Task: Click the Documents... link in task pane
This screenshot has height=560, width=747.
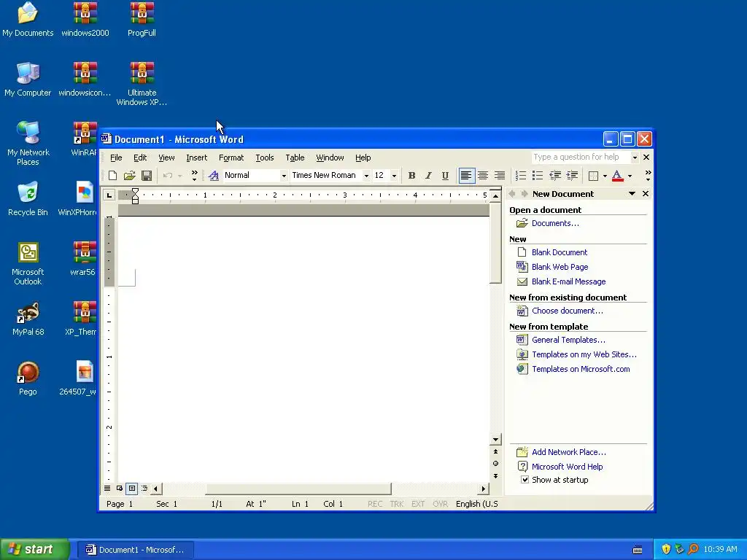Action: click(x=555, y=223)
